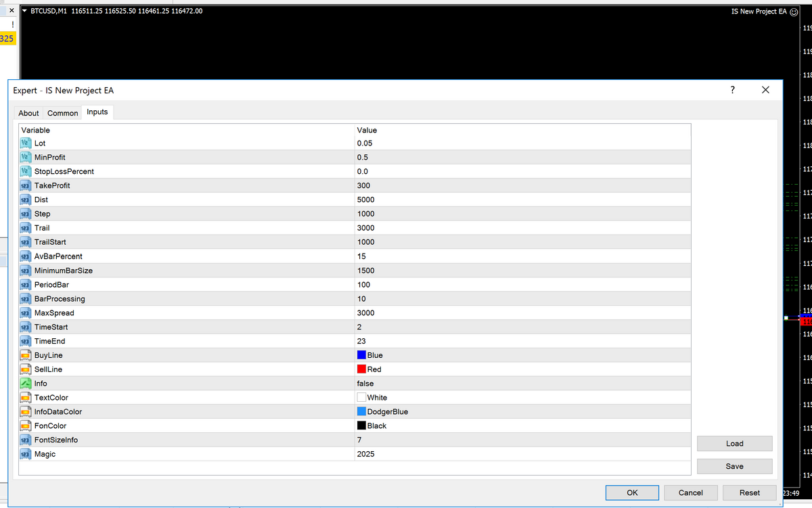Select the BarProcessing value 10
The image size is (812, 508).
(x=361, y=299)
